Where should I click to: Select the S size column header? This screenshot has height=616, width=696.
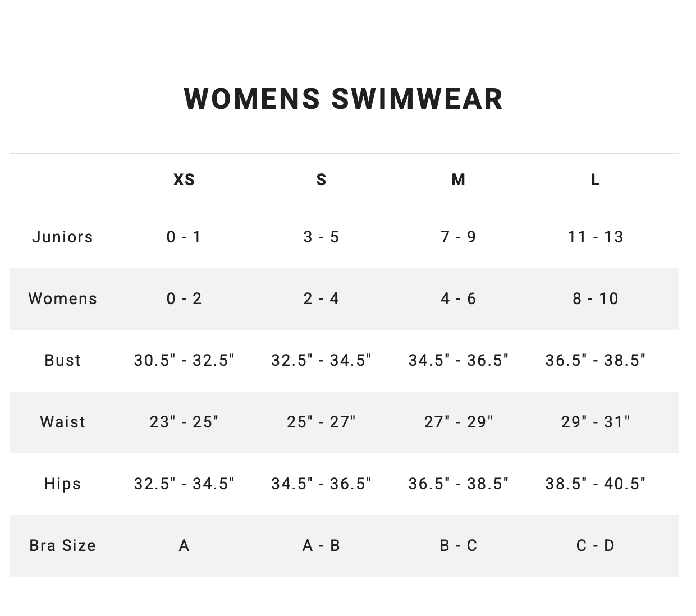321,180
